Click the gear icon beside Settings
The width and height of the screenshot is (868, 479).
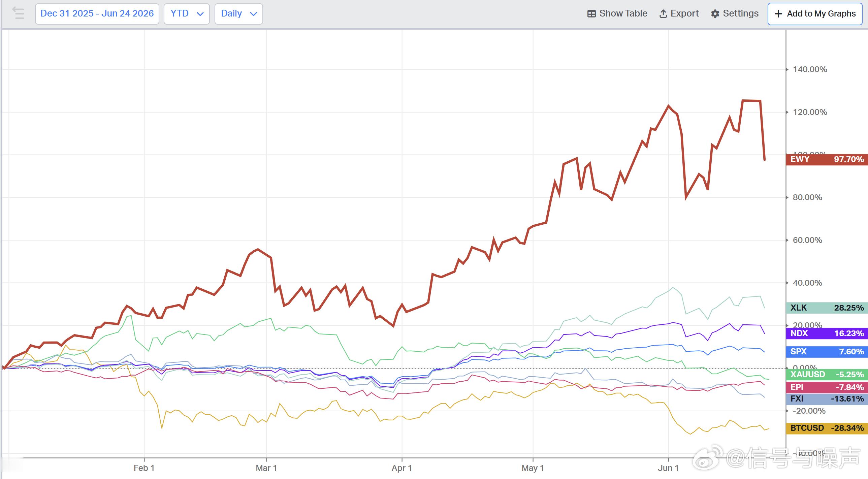pos(715,14)
